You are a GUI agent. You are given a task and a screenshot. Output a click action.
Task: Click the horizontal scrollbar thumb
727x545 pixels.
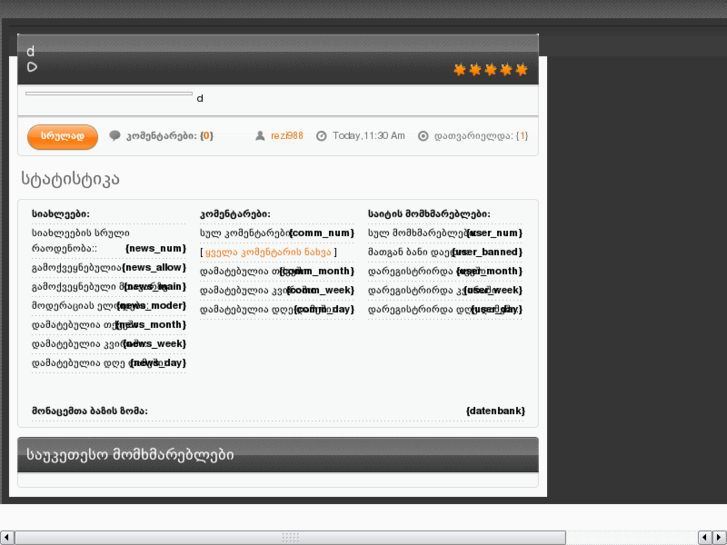tap(290, 538)
